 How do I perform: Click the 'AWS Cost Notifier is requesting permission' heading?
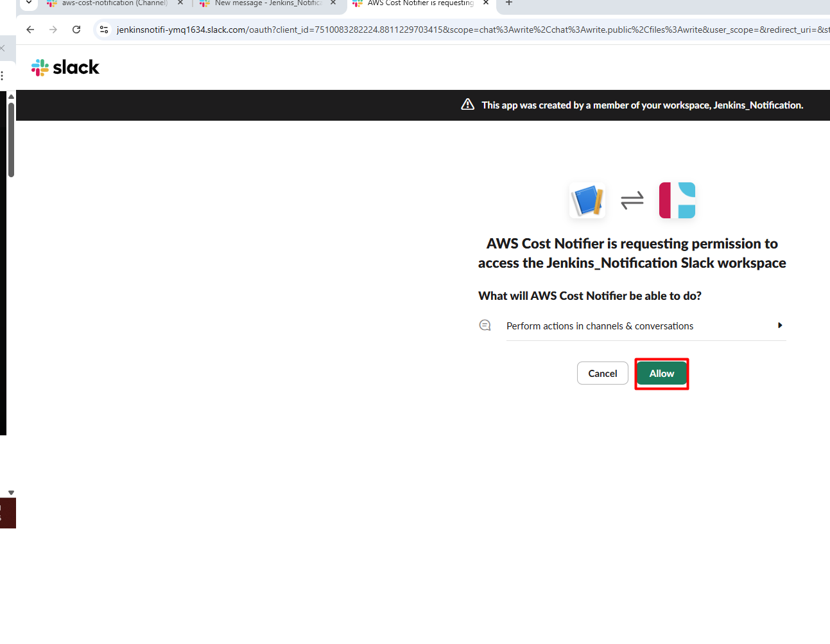pos(632,253)
